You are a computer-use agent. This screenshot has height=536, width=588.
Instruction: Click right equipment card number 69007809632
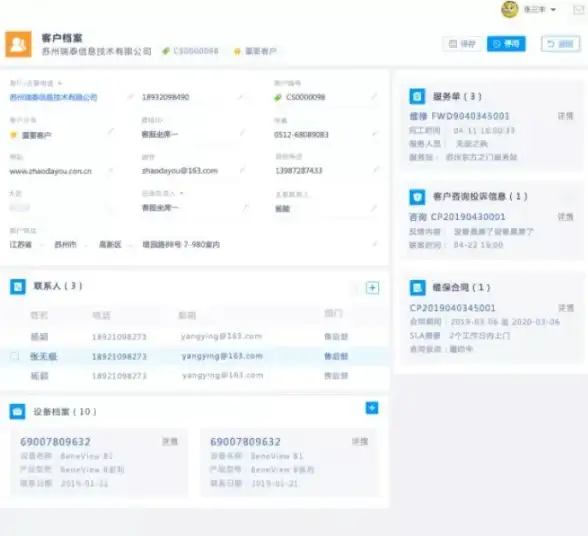pyautogui.click(x=245, y=442)
